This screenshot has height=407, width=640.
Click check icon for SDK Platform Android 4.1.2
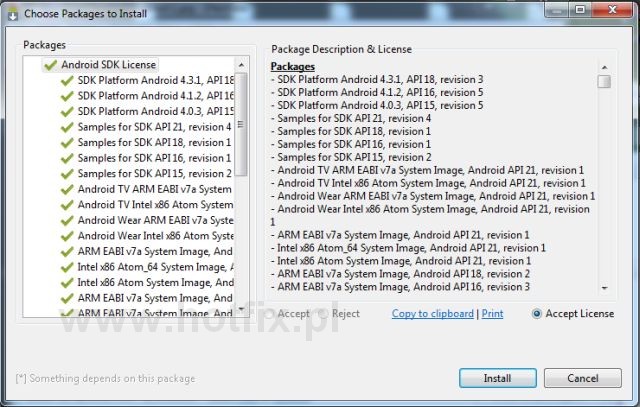pyautogui.click(x=67, y=96)
